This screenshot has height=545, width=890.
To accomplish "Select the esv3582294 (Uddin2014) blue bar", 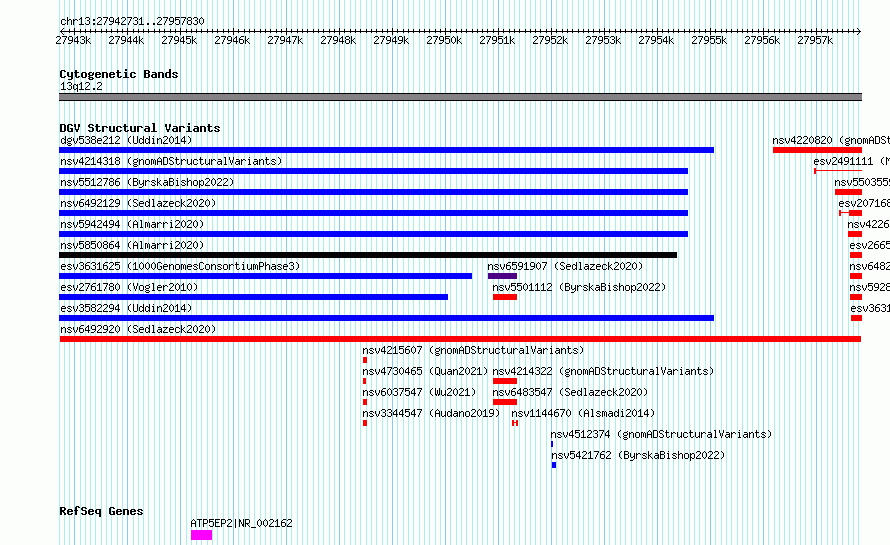I will pyautogui.click(x=387, y=318).
